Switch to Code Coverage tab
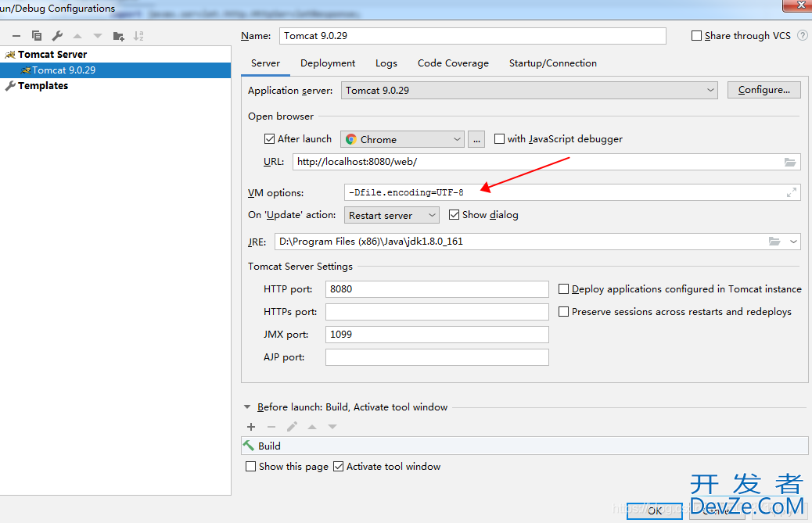Image resolution: width=812 pixels, height=523 pixels. (x=453, y=63)
